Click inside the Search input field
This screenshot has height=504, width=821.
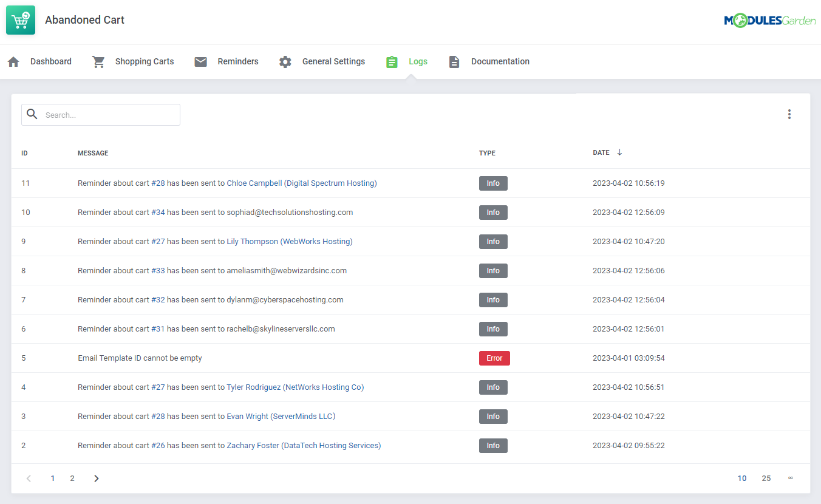click(109, 114)
